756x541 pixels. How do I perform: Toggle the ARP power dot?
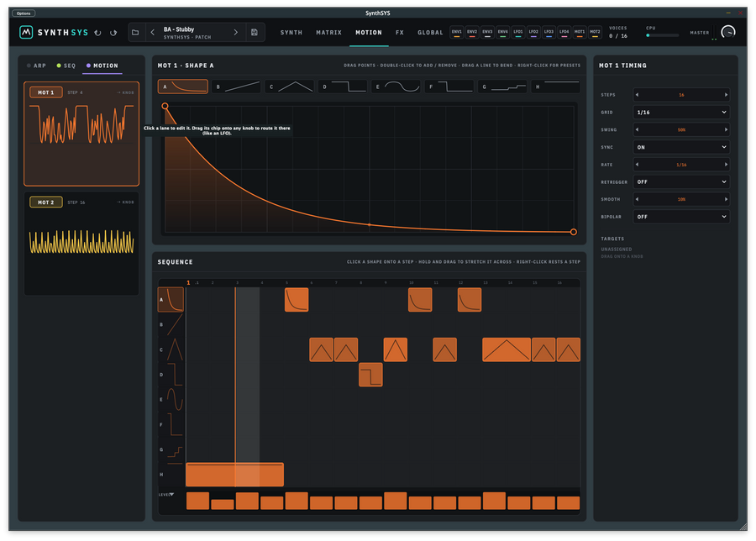29,66
